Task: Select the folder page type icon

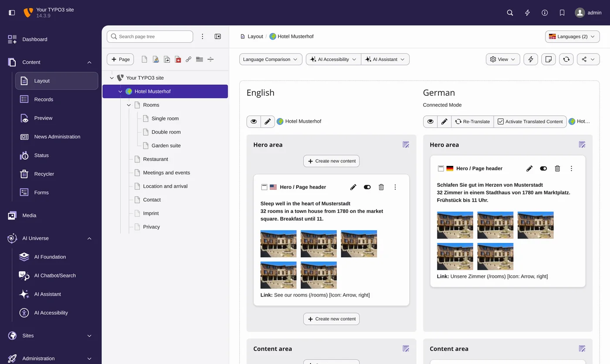Action: point(200,59)
